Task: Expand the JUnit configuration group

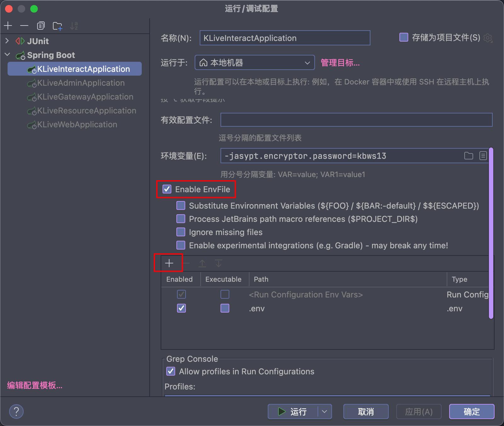Action: pos(7,41)
